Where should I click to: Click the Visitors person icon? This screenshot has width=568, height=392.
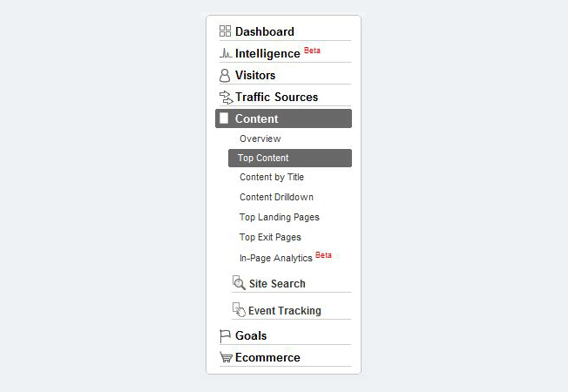[225, 76]
